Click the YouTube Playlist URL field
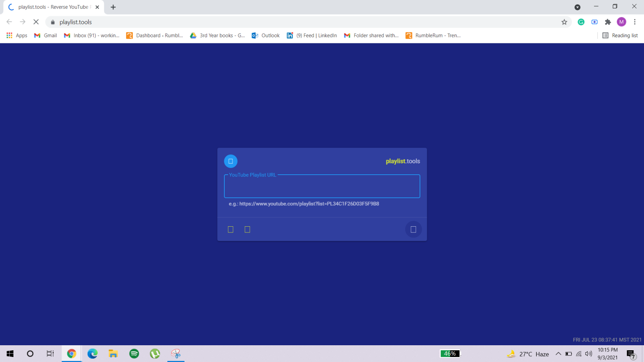The width and height of the screenshot is (644, 362). (x=322, y=186)
